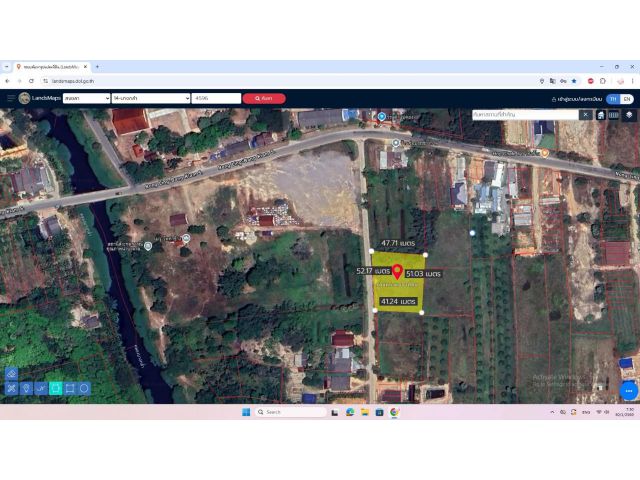
Task: Click the taskbar Search box
Action: 291,412
